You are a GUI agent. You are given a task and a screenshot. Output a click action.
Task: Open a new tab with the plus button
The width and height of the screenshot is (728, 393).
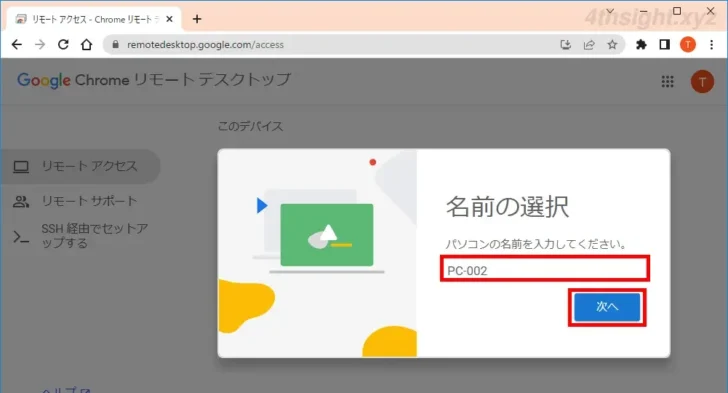(x=197, y=19)
